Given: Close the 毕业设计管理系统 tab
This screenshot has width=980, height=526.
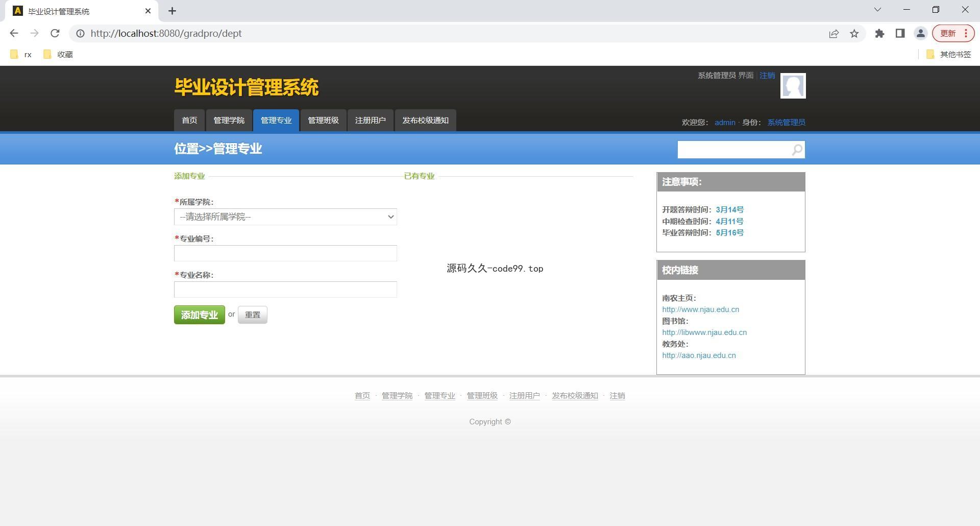Looking at the screenshot, I should (148, 11).
